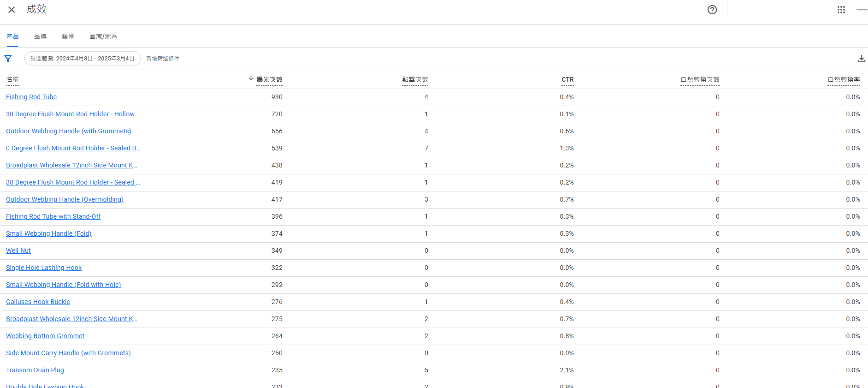Sort by the 自然轉換率 column header
This screenshot has width=868, height=388.
844,79
